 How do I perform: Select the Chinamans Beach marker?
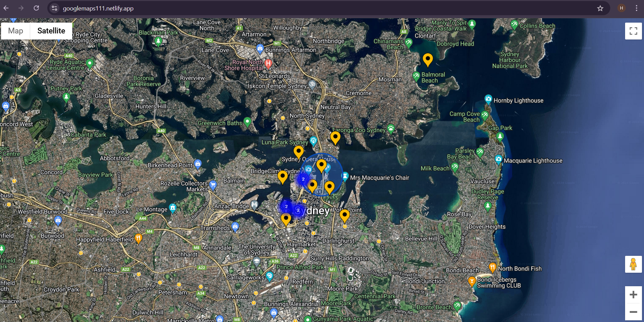pos(409,43)
